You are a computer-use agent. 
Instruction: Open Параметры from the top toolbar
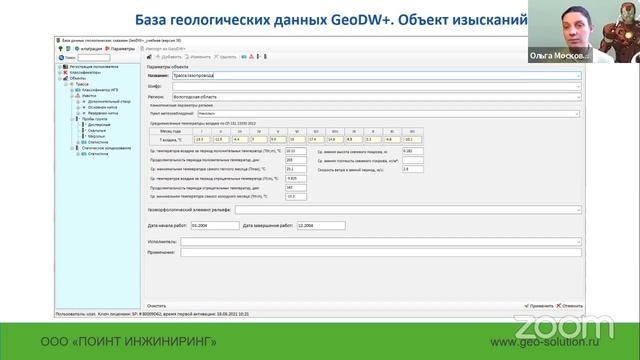[x=120, y=49]
